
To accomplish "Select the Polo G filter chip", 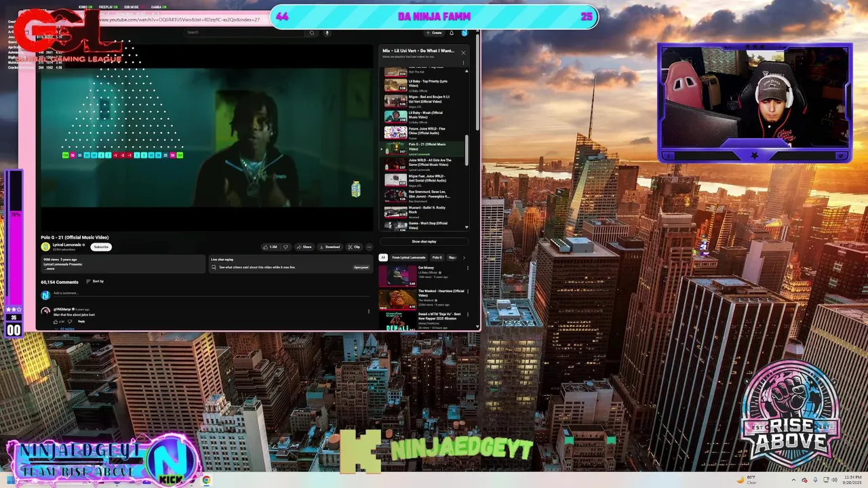I will pyautogui.click(x=437, y=258).
